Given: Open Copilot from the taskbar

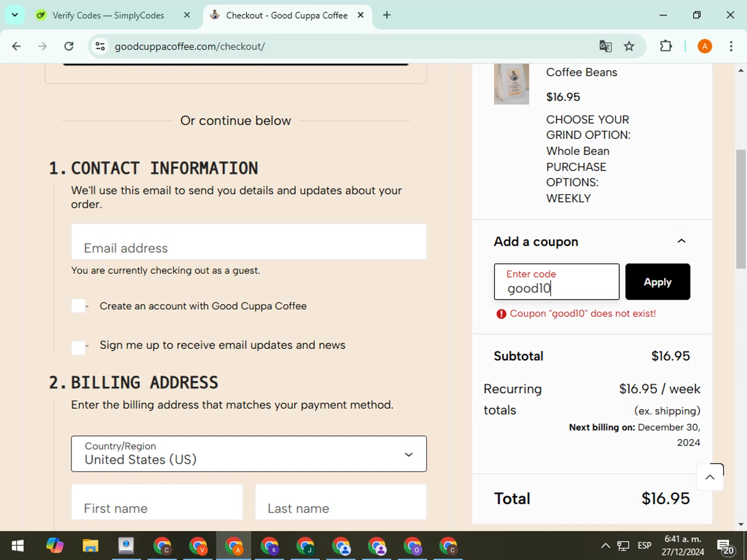Looking at the screenshot, I should [x=55, y=546].
